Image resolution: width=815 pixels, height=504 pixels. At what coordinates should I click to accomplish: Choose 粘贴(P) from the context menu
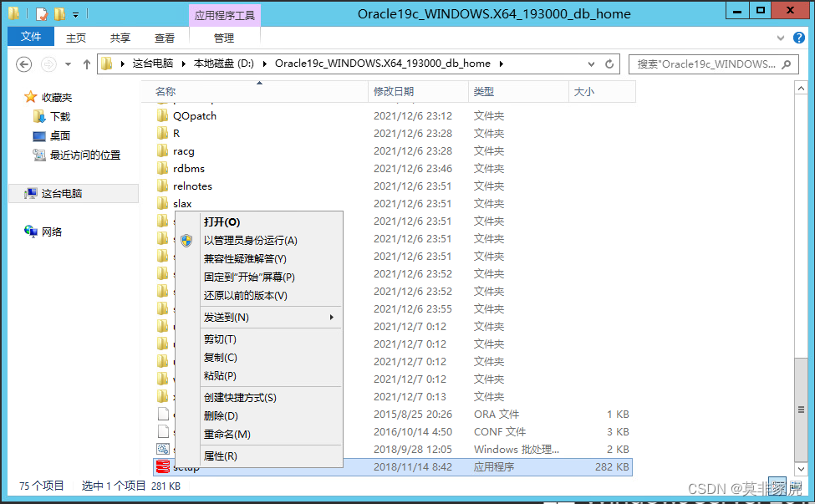pos(259,375)
